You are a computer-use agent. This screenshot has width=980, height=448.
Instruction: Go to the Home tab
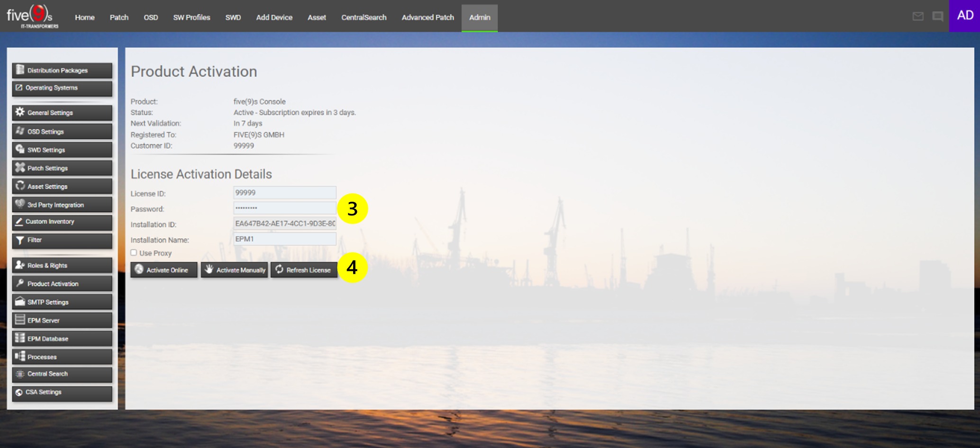tap(85, 17)
